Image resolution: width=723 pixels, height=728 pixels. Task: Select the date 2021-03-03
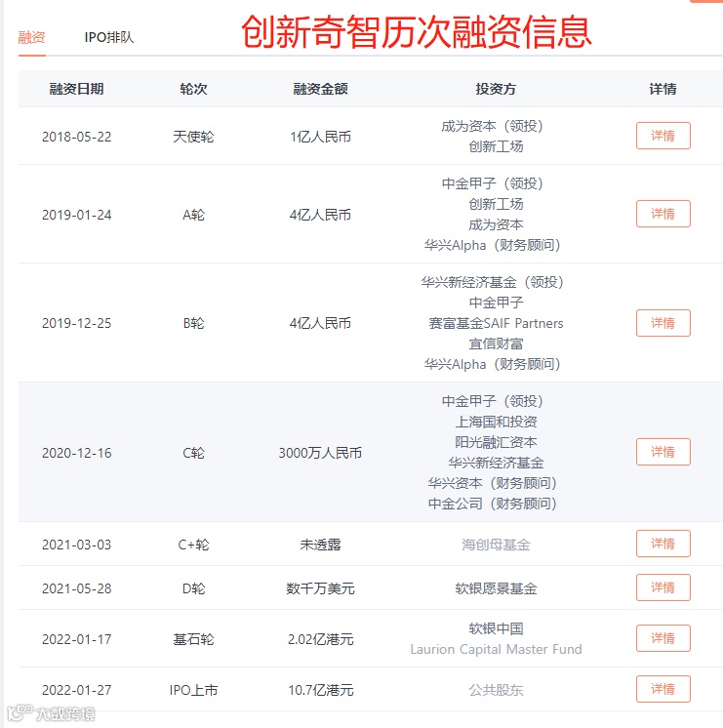click(x=77, y=545)
